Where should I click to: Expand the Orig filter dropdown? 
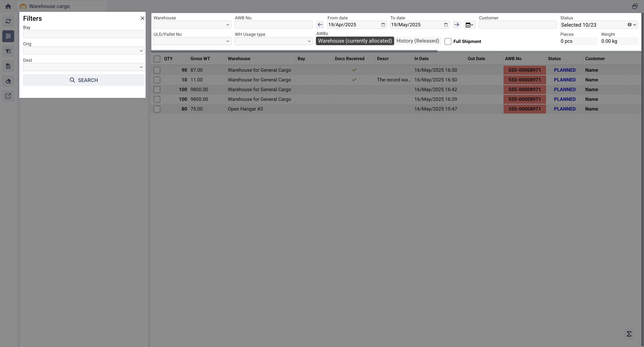84,51
